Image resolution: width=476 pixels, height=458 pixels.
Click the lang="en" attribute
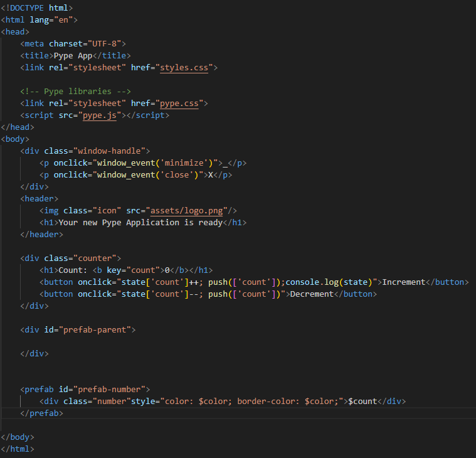pyautogui.click(x=51, y=19)
